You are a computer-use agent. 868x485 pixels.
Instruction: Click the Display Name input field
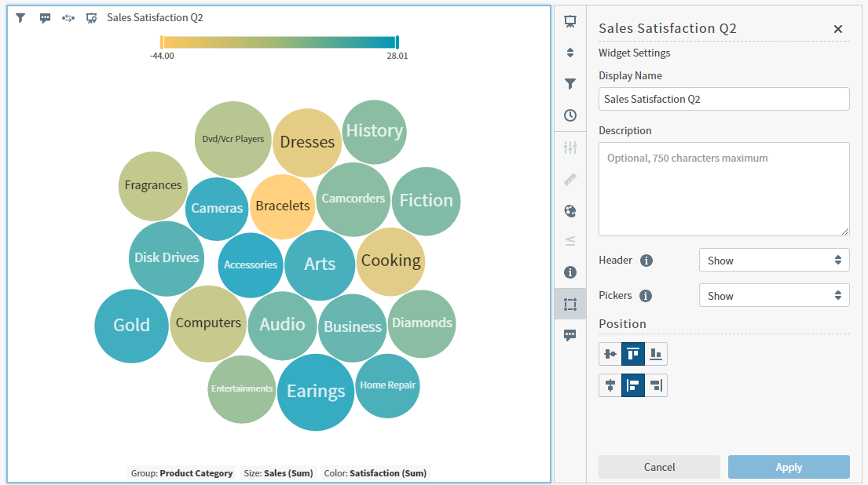(x=724, y=99)
